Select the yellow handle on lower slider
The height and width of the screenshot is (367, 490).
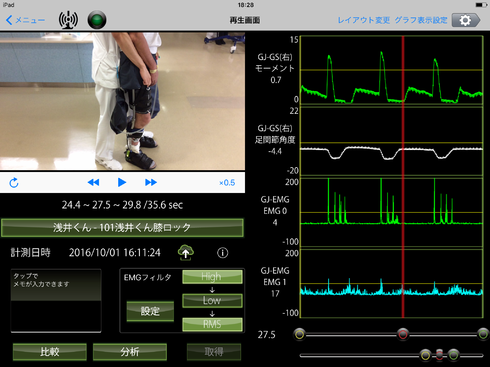(425, 355)
